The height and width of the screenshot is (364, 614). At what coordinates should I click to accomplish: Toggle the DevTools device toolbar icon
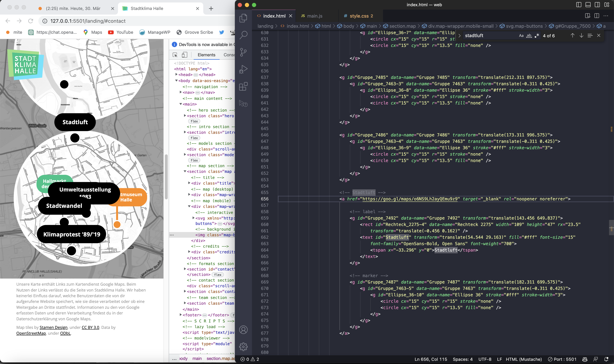click(184, 55)
